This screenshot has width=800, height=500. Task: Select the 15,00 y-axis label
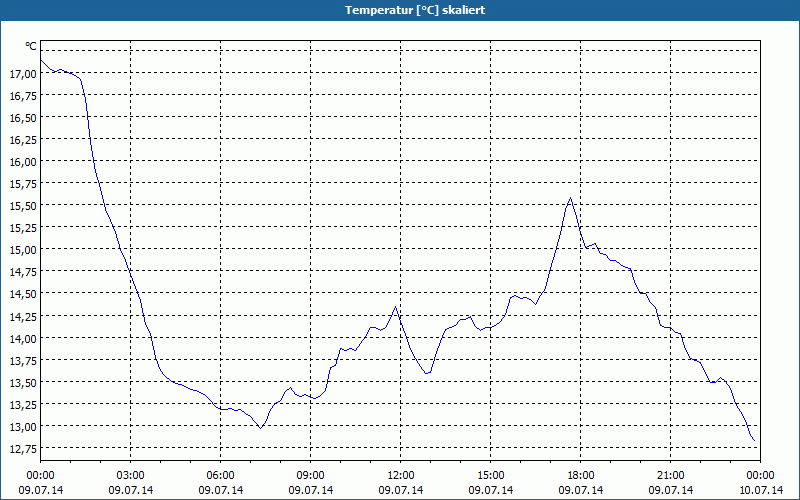(x=23, y=249)
